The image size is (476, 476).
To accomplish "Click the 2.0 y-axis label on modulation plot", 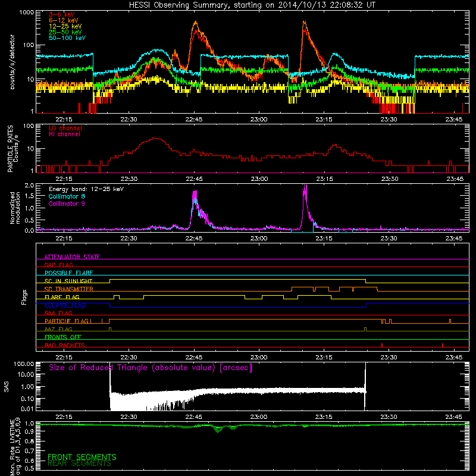I will click(x=29, y=185).
